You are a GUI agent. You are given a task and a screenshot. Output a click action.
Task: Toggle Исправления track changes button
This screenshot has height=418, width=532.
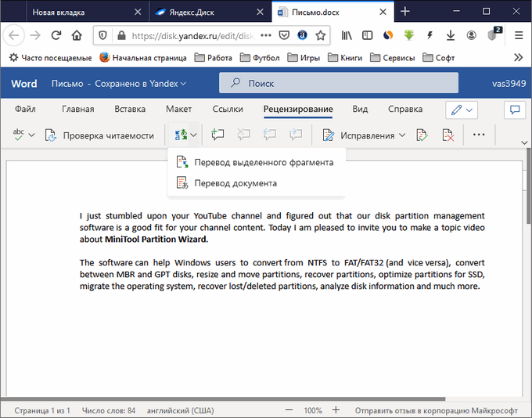pyautogui.click(x=358, y=135)
